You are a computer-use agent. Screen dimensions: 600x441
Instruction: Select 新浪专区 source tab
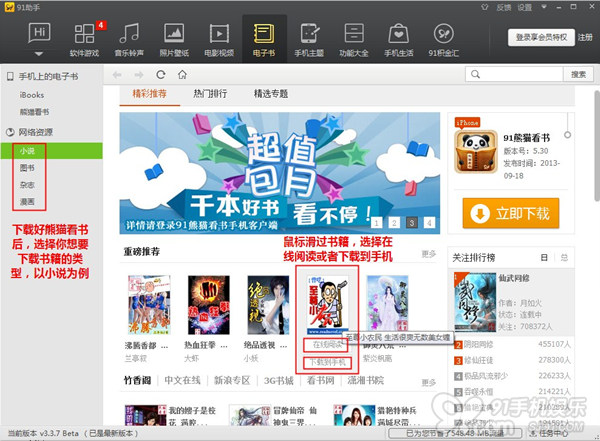point(232,381)
